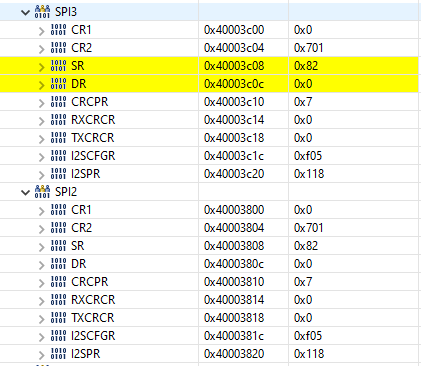Expand the SPI2 CR2 register
The width and height of the screenshot is (421, 366).
click(41, 229)
